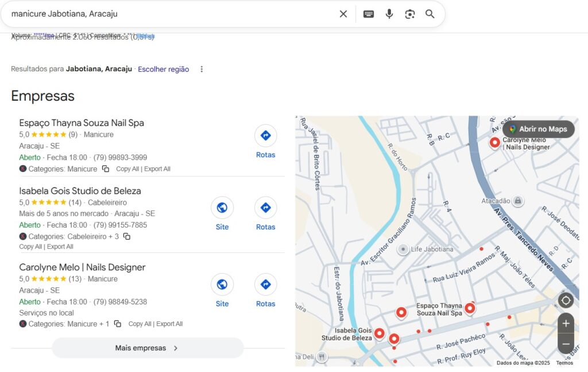The height and width of the screenshot is (372, 588).
Task: Expand Mais empresas to see more businesses
Action: click(148, 348)
